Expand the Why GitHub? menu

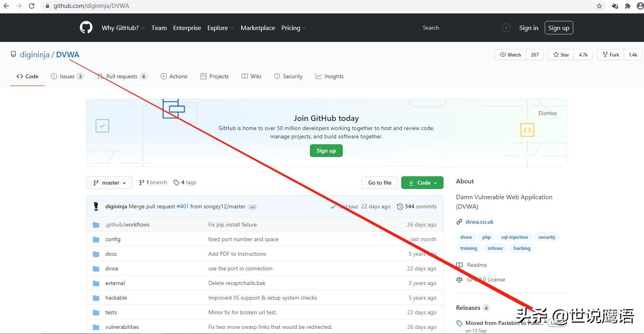point(123,28)
